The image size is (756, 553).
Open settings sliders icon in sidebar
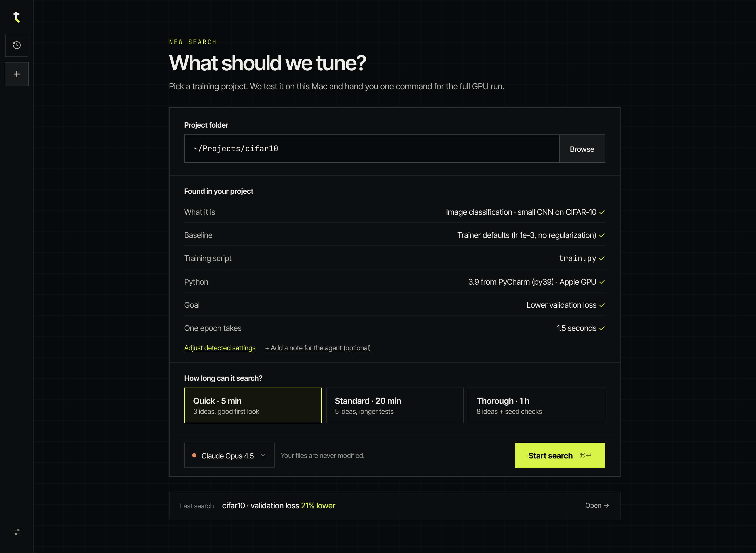tap(17, 532)
